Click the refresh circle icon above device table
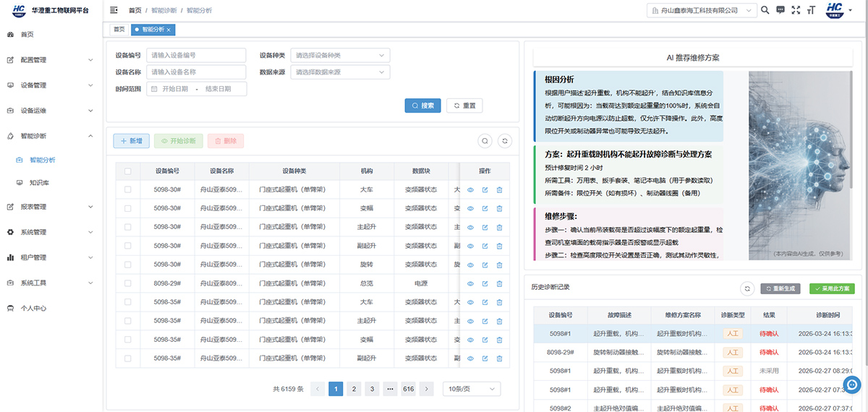The width and height of the screenshot is (868, 412). pyautogui.click(x=506, y=141)
